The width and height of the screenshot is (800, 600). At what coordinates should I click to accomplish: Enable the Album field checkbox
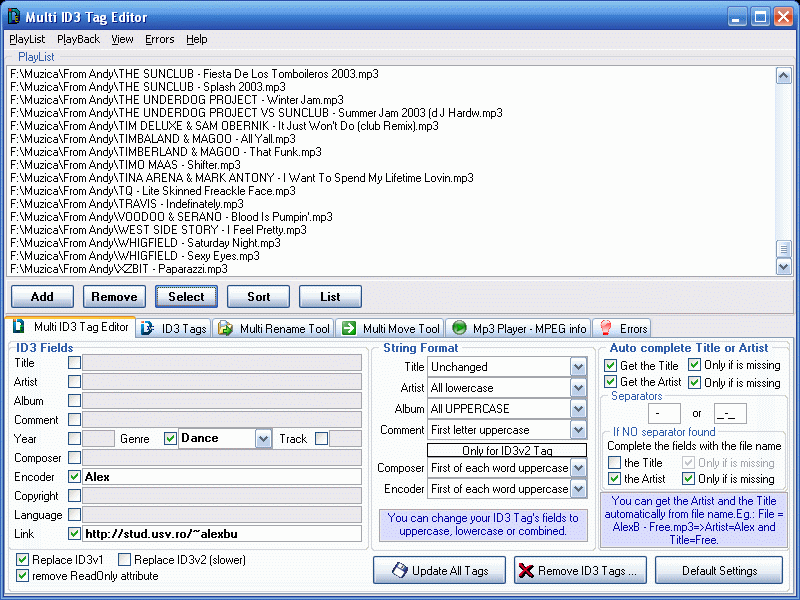click(x=74, y=401)
